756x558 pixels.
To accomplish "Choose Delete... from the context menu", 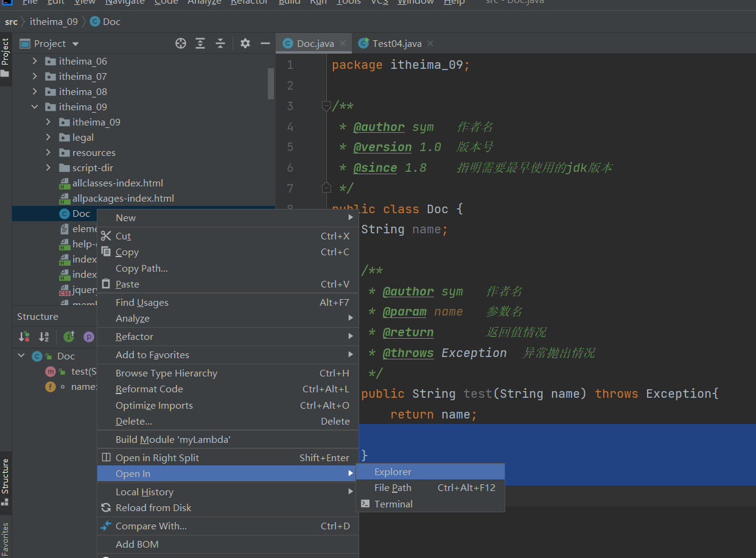I will 228,421.
